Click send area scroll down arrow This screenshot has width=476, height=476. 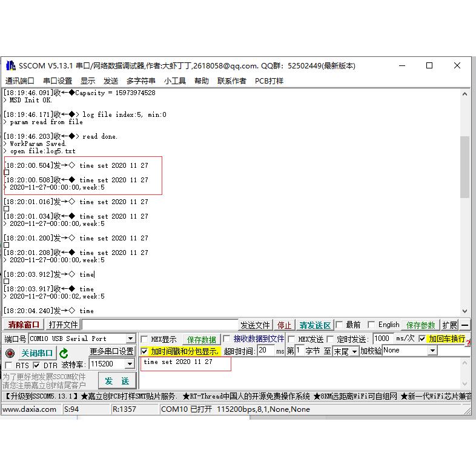(x=464, y=384)
